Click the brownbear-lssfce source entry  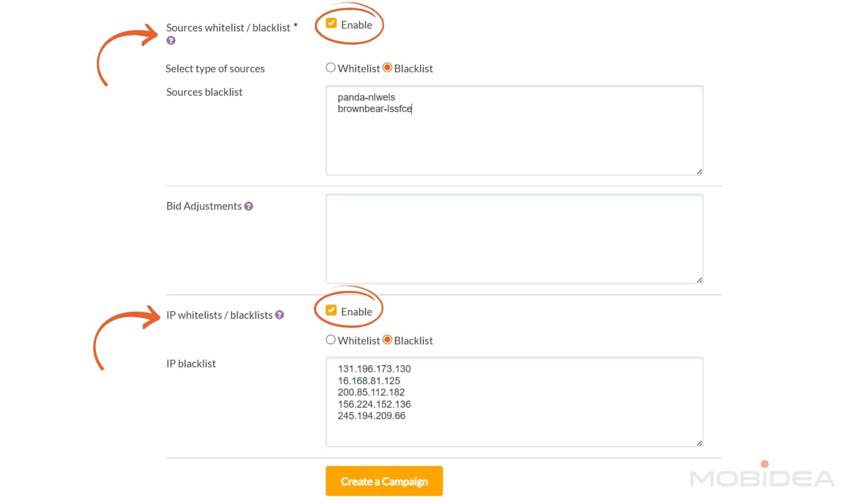[x=374, y=109]
